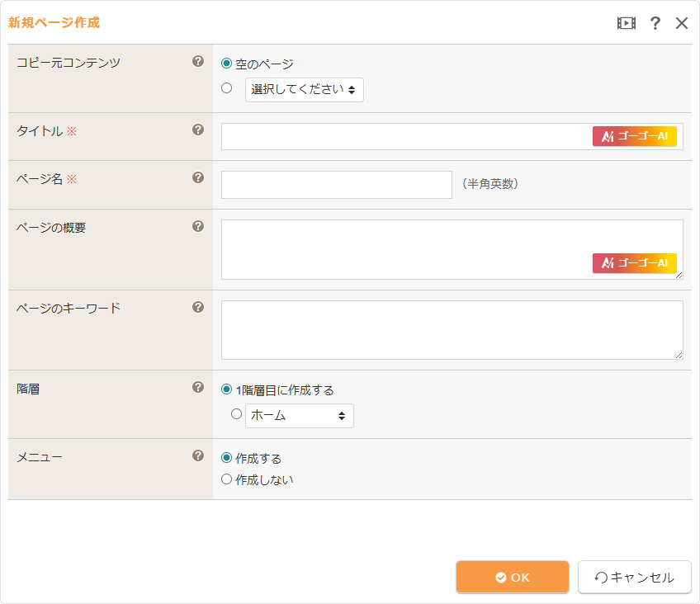Click the question mark help icon in header

pyautogui.click(x=655, y=23)
